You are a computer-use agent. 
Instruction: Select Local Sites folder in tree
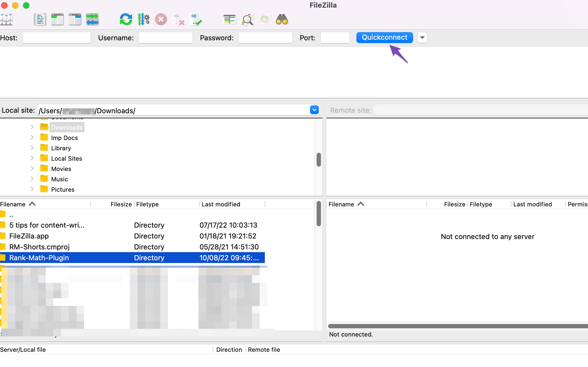[x=66, y=158]
